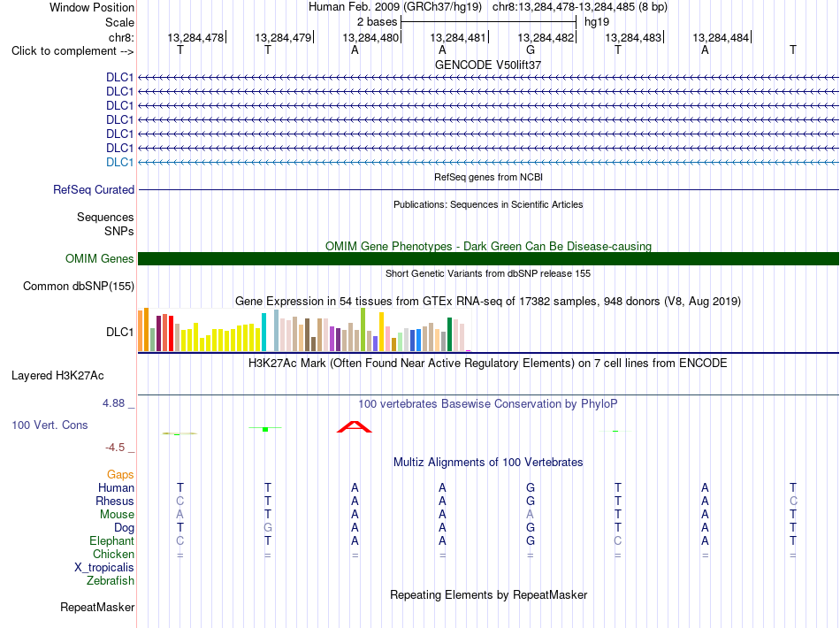Screen dimensions: 840x628
Task: Select the Zebrafish species label
Action: [x=111, y=581]
